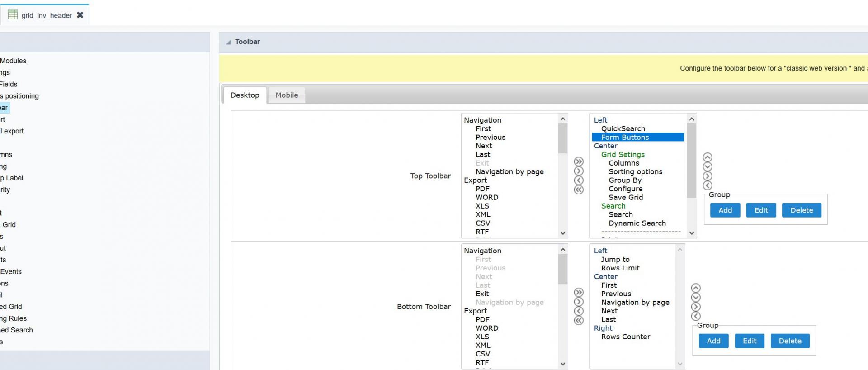Add all items to Bottom Toolbar (double right arrow)
Viewport: 868px width, 370px height.
click(579, 292)
